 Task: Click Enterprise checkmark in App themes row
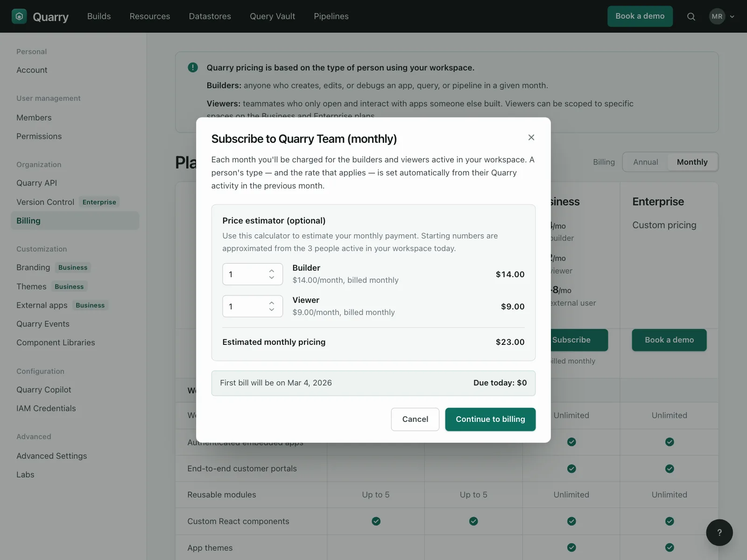point(669,547)
